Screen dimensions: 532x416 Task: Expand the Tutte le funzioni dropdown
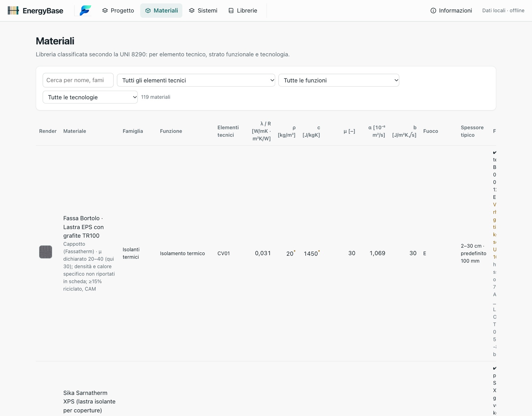[x=338, y=80]
